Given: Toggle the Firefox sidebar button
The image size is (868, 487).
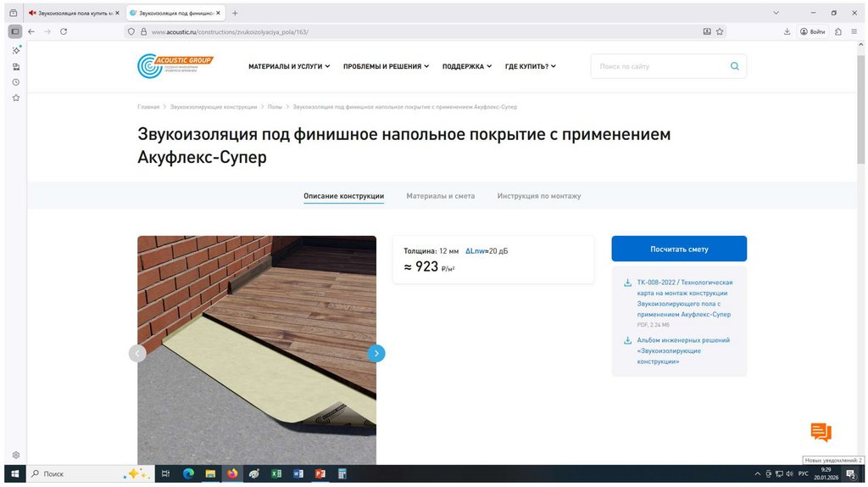Looking at the screenshot, I should click(15, 31).
